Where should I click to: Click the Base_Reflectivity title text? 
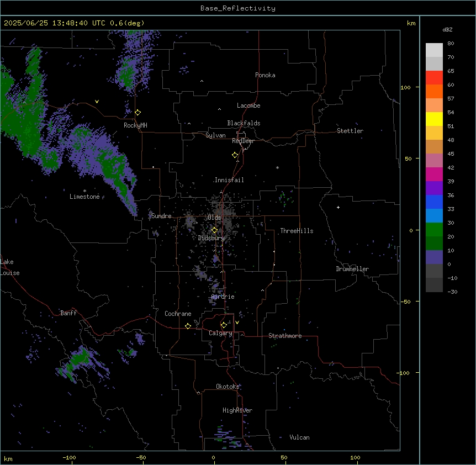[238, 8]
